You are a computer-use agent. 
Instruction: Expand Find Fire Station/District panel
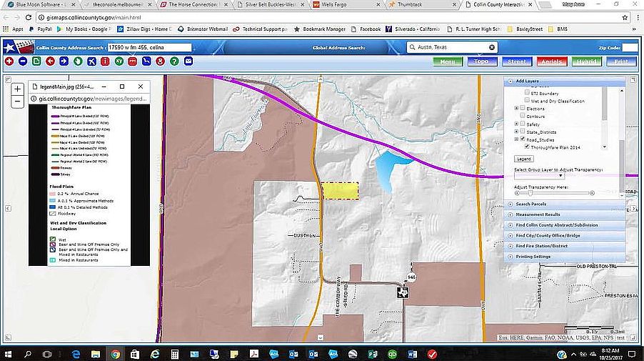565,246
